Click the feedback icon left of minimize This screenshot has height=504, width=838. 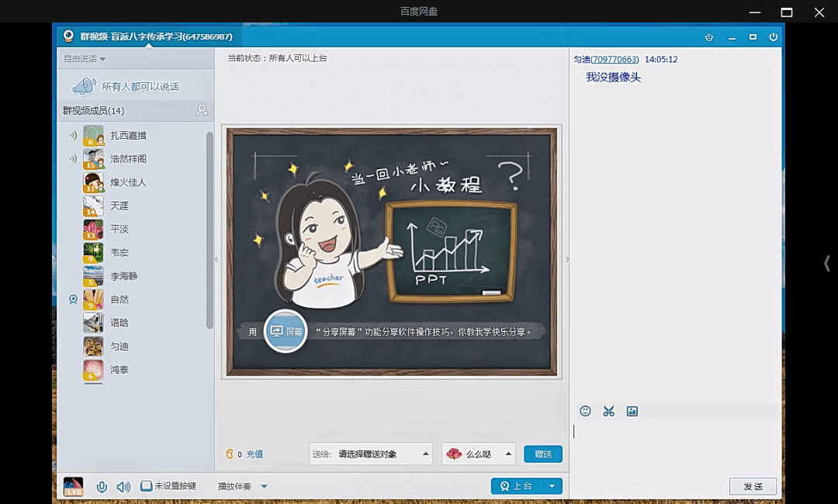(x=708, y=36)
